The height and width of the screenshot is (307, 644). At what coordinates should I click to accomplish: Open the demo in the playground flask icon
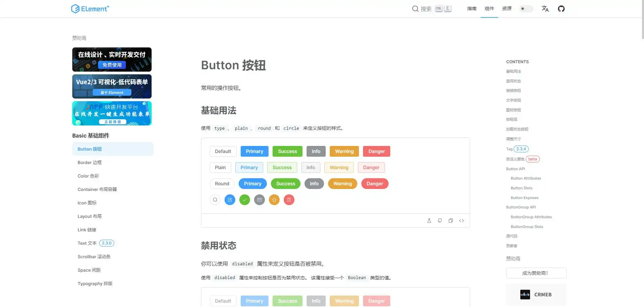[x=429, y=221]
